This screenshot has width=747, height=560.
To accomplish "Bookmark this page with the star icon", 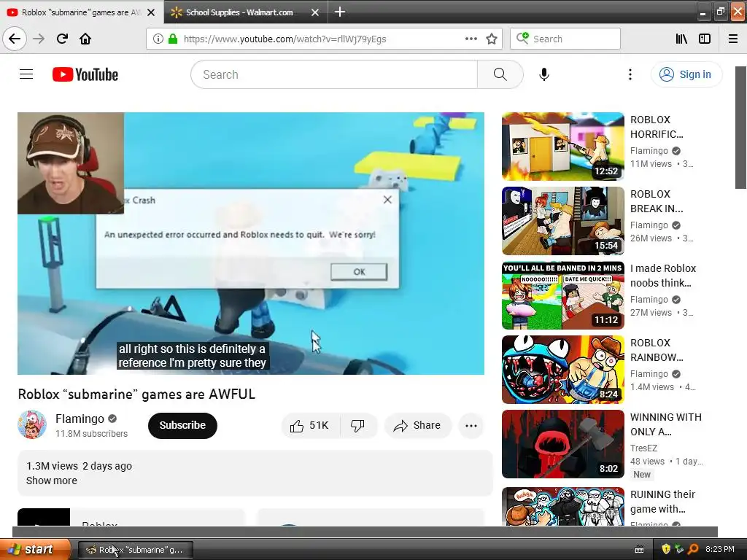I will click(492, 39).
